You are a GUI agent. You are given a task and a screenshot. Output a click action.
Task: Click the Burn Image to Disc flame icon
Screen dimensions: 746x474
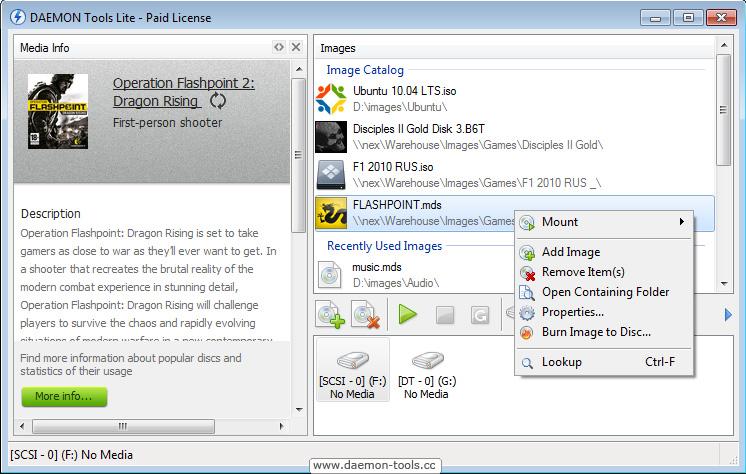(527, 333)
